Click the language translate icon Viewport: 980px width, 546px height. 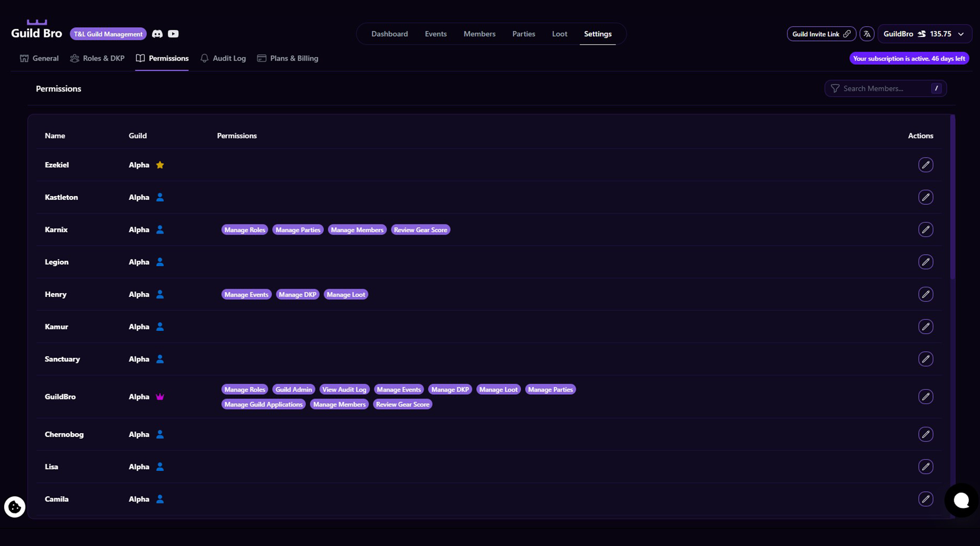(867, 34)
